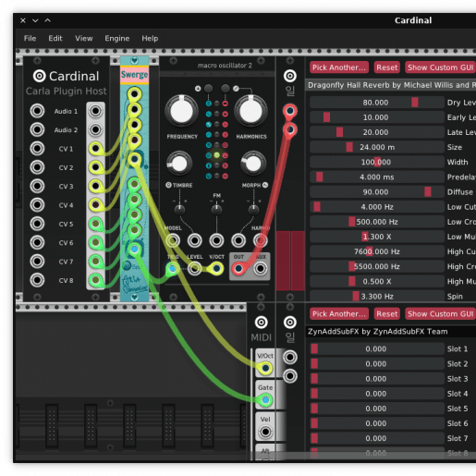This screenshot has width=476, height=476.
Task: Click the Diffuse 90.000 slider
Action: click(x=377, y=192)
